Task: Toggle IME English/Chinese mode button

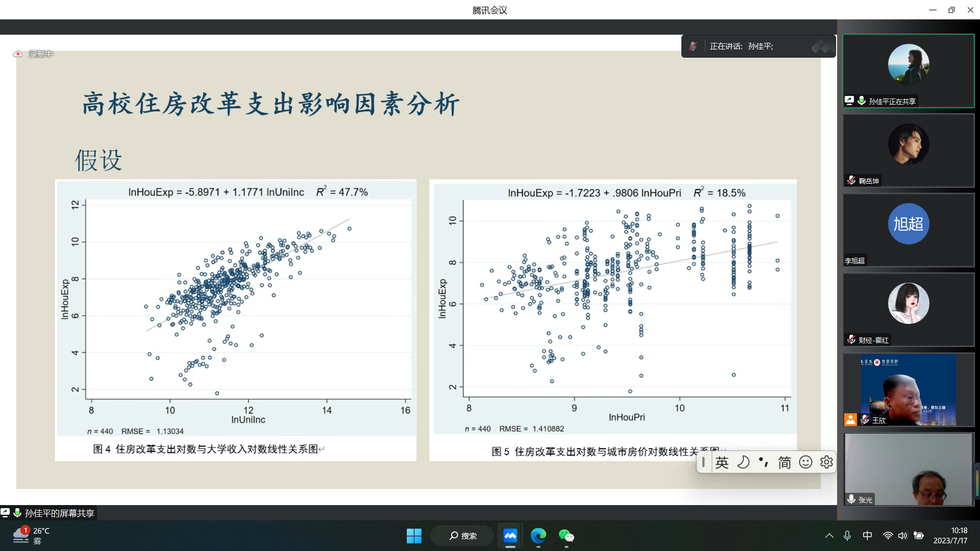Action: click(722, 462)
